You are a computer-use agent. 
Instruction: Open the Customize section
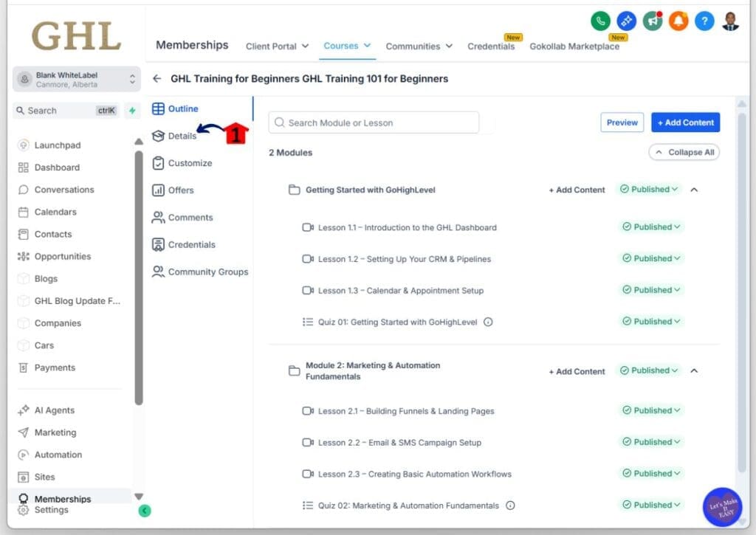coord(190,163)
